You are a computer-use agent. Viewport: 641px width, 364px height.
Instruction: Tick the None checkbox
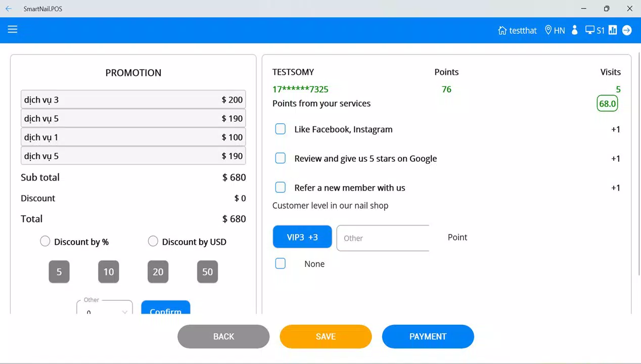coord(280,263)
